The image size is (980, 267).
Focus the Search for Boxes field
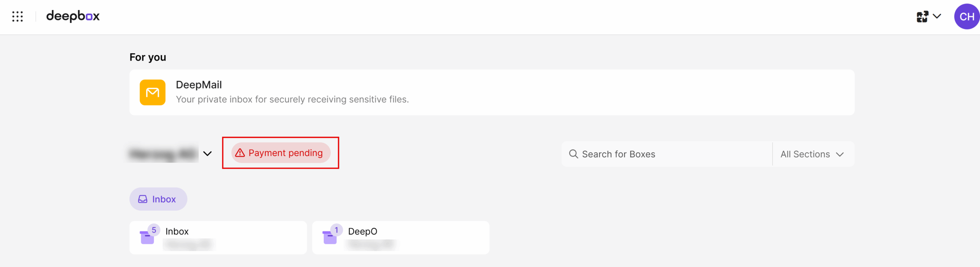[667, 154]
